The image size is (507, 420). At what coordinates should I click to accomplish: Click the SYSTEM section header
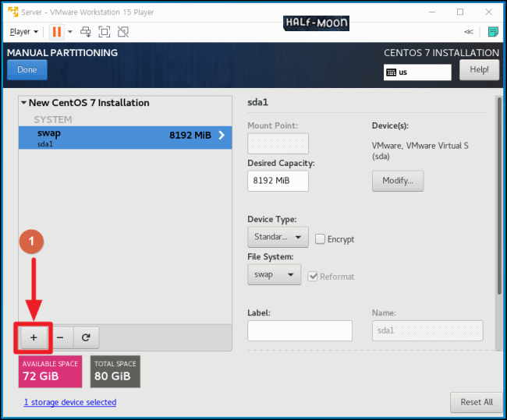pos(53,119)
